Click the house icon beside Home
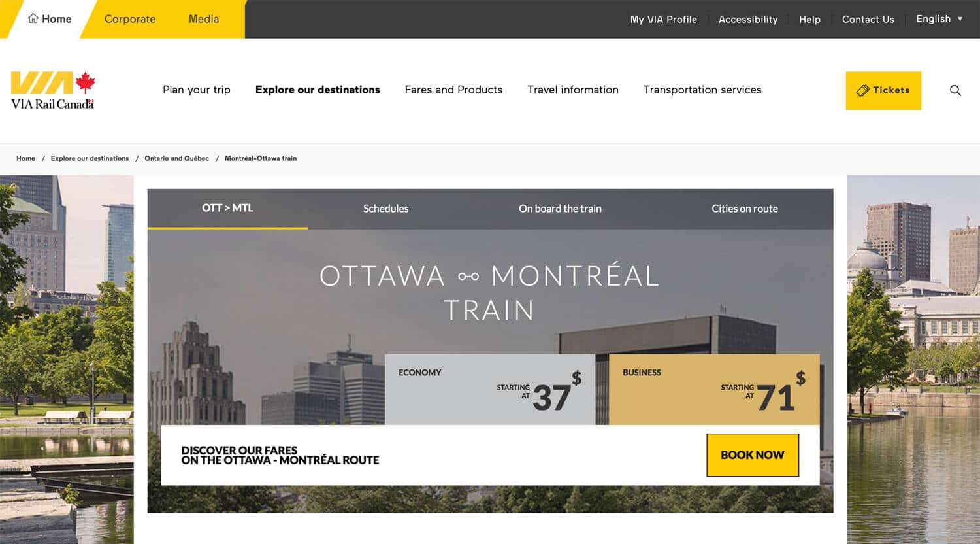 click(33, 18)
